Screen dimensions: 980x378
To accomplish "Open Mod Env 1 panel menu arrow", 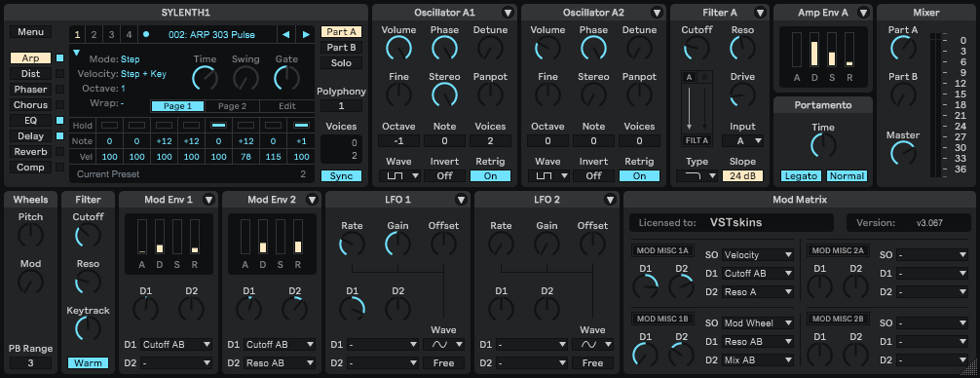I will point(208,200).
